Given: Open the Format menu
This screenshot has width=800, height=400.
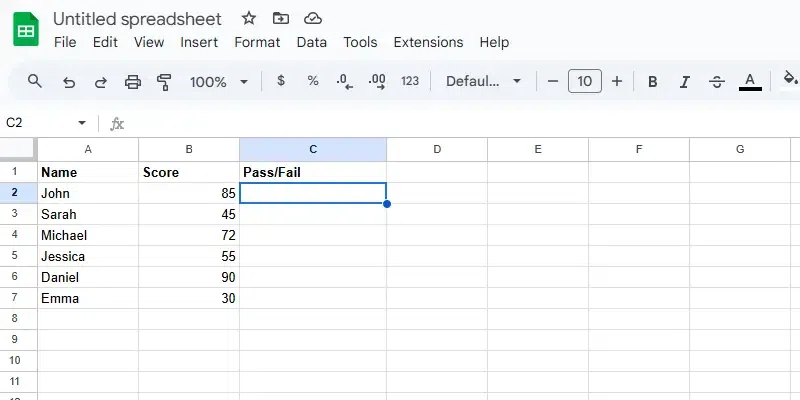Looking at the screenshot, I should 257,42.
